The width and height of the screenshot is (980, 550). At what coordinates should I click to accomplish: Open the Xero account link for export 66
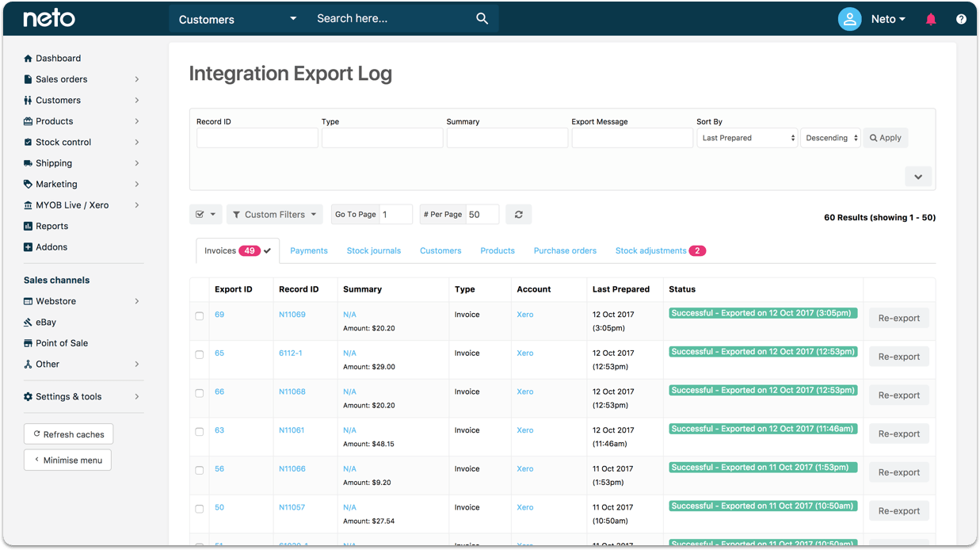tap(525, 391)
